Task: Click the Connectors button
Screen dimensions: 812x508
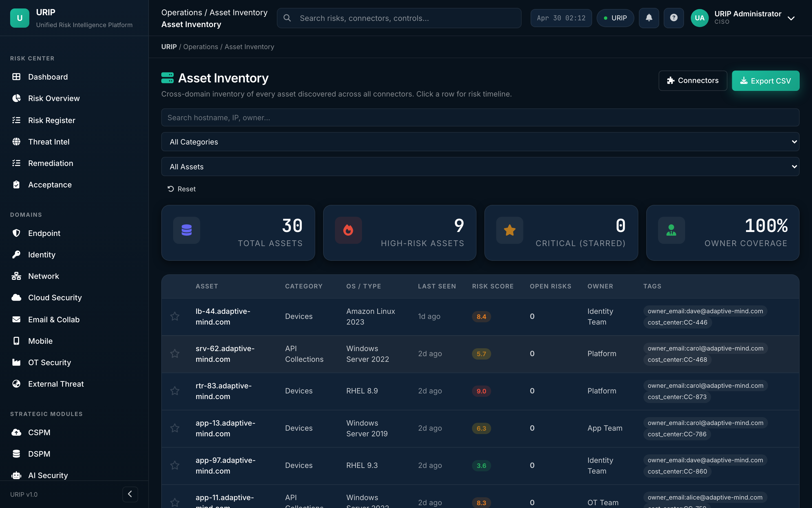Action: [x=692, y=81]
